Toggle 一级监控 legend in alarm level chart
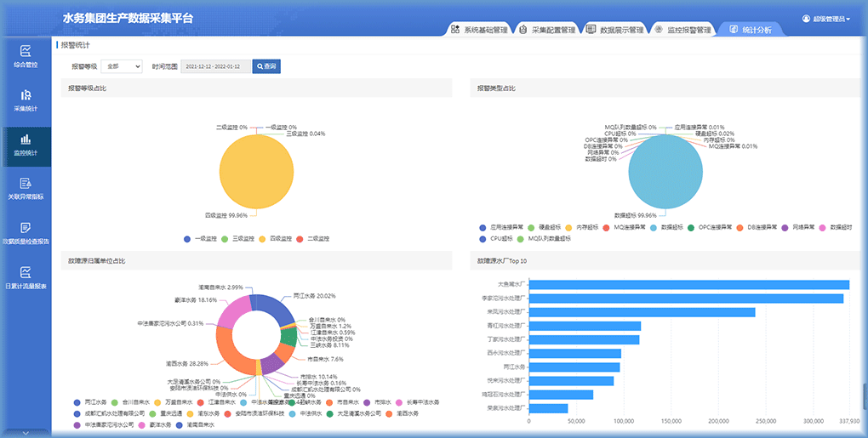 tap(188, 239)
